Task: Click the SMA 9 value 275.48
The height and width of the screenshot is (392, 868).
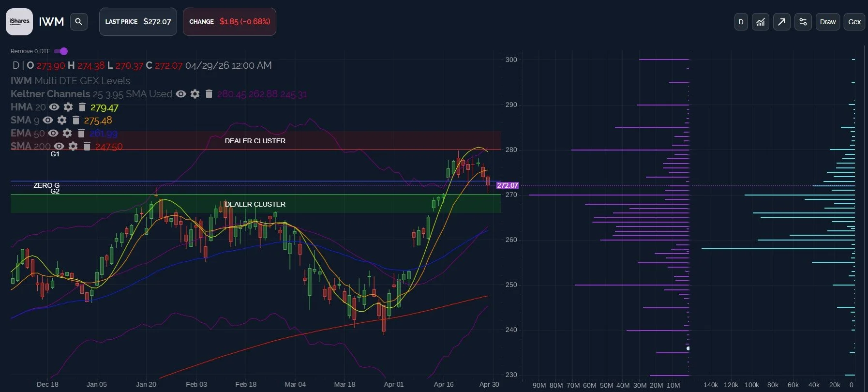Action: 98,120
